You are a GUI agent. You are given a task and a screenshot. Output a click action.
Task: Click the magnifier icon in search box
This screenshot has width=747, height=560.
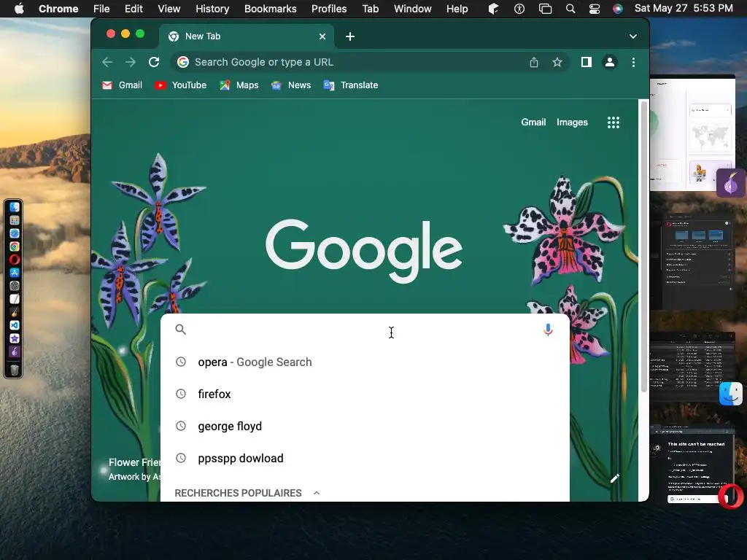coord(181,329)
